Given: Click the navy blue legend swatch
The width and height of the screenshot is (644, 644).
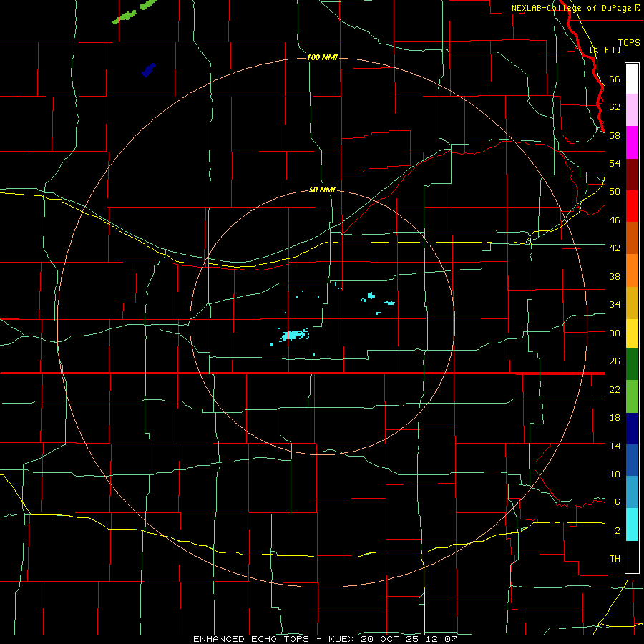Looking at the screenshot, I should point(632,429).
